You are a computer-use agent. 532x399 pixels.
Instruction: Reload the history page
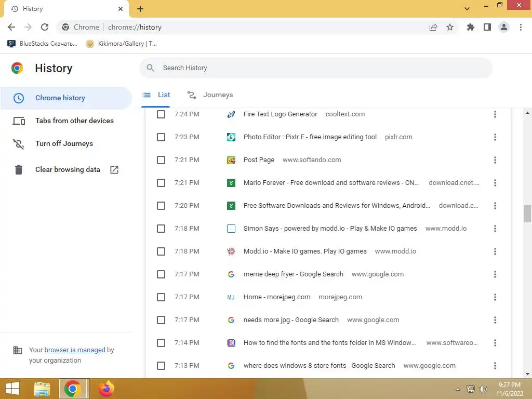tap(45, 27)
